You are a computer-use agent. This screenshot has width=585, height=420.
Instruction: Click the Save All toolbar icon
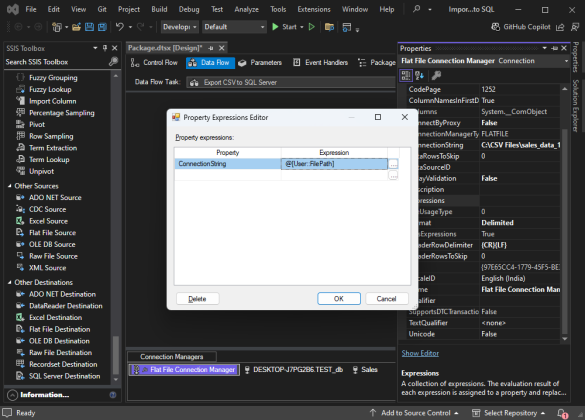tap(102, 27)
